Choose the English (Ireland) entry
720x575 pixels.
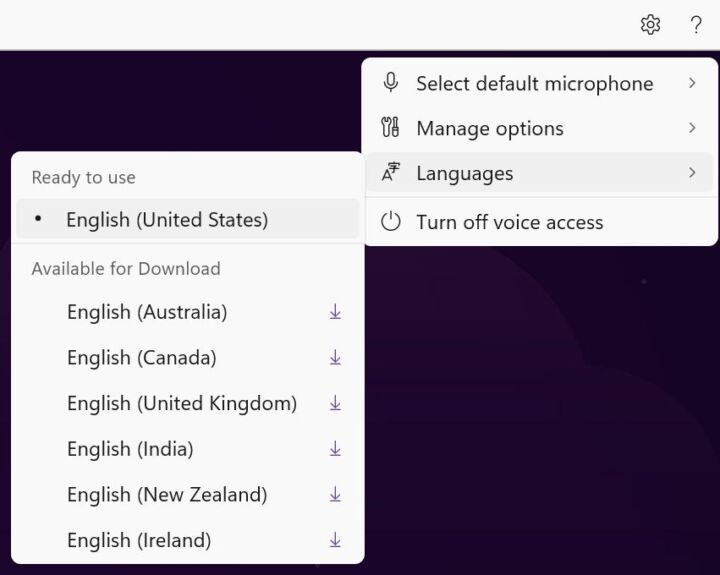[187, 540]
